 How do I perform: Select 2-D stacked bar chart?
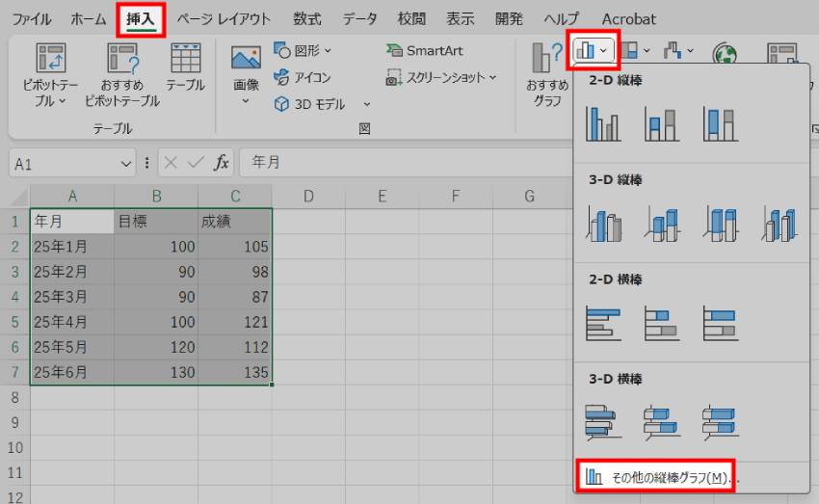[662, 323]
